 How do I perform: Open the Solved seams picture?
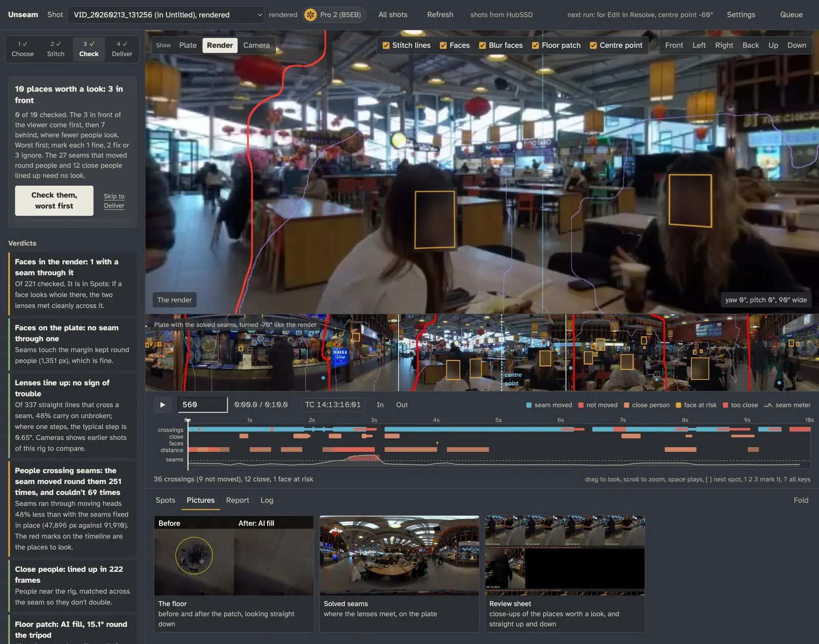click(x=399, y=574)
